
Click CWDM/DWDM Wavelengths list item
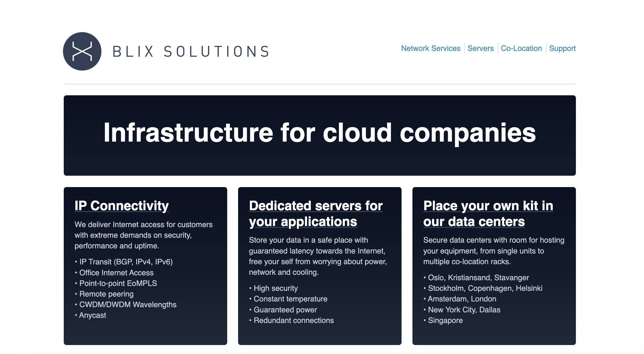pos(128,304)
